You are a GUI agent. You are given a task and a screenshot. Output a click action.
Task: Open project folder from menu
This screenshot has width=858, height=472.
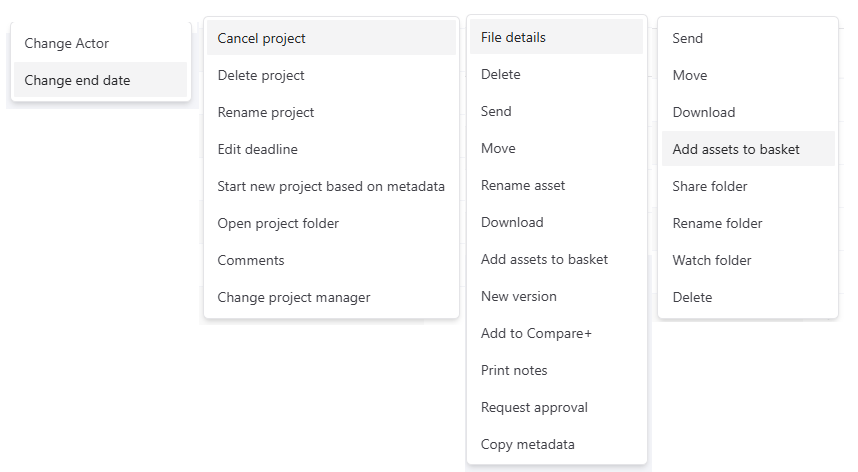coord(278,223)
